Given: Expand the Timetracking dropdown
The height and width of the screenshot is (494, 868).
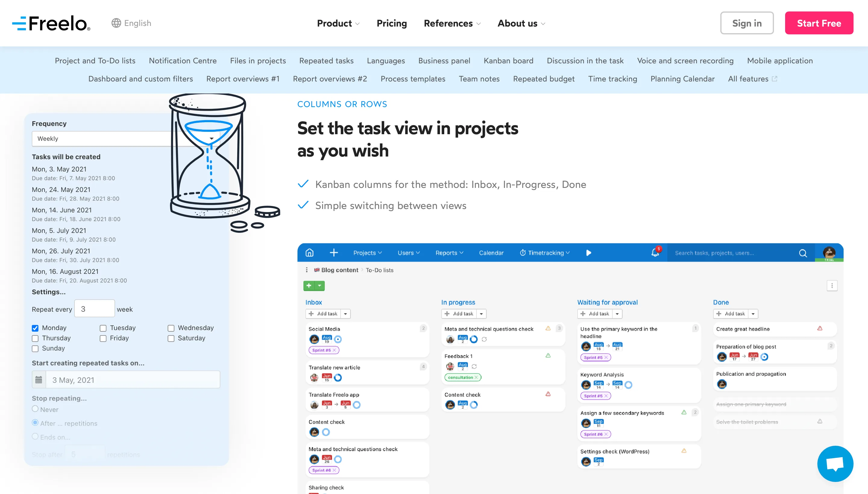Looking at the screenshot, I should (545, 253).
